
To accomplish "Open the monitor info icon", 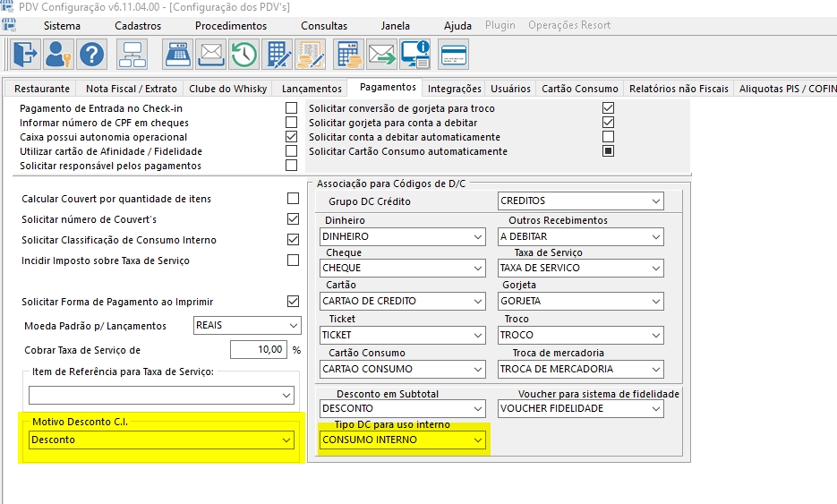I will (415, 55).
